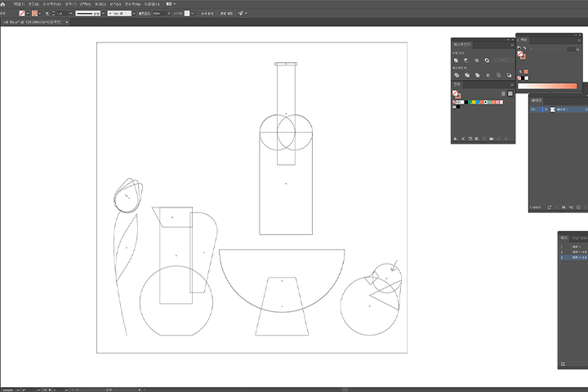Viewport: 588px width, 392px height.
Task: Click the stroke weight stepper arrows
Action: [x=53, y=13]
